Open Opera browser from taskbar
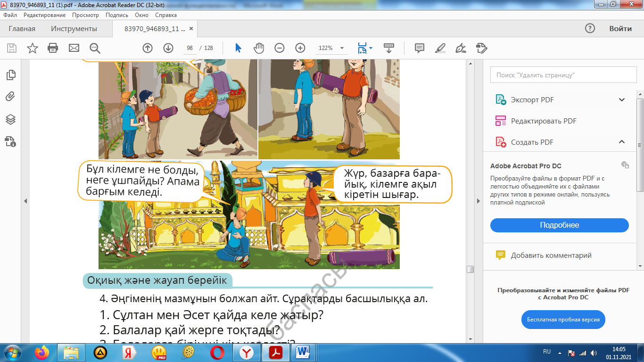Screen dimensions: 644x362 [217, 352]
